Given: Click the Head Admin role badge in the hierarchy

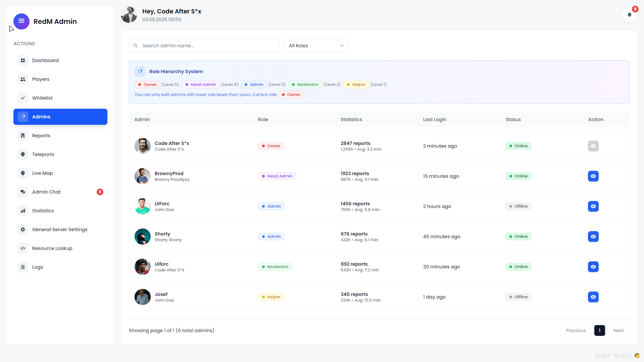Looking at the screenshot, I should click(201, 85).
